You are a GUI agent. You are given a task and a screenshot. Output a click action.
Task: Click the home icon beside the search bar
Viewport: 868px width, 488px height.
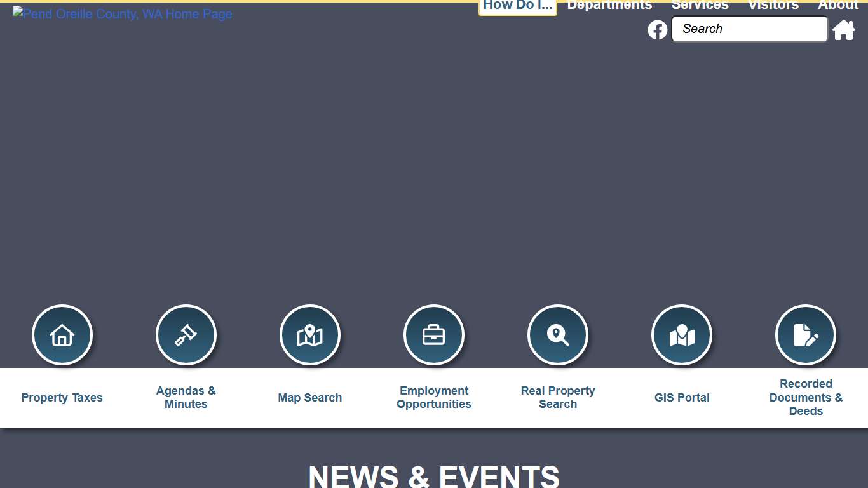pos(844,29)
